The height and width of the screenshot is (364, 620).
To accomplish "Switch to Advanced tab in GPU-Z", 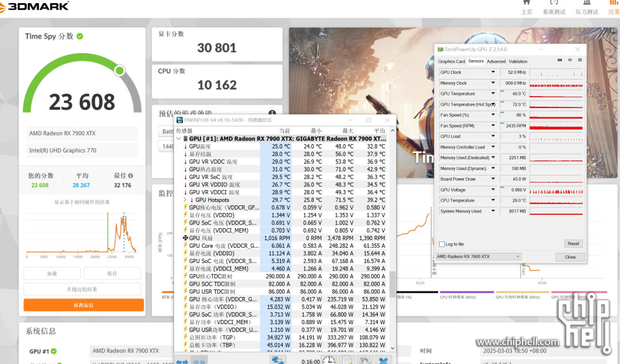I will 496,61.
